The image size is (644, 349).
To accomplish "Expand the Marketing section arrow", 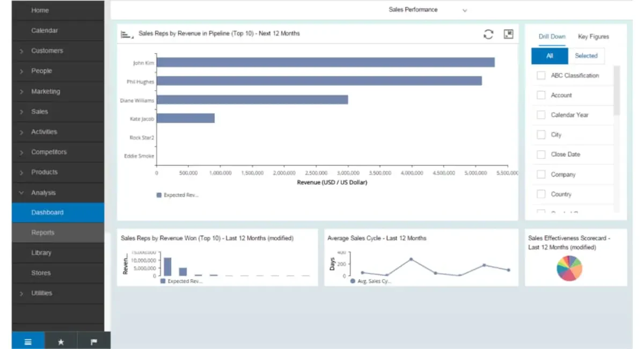I will tap(21, 92).
